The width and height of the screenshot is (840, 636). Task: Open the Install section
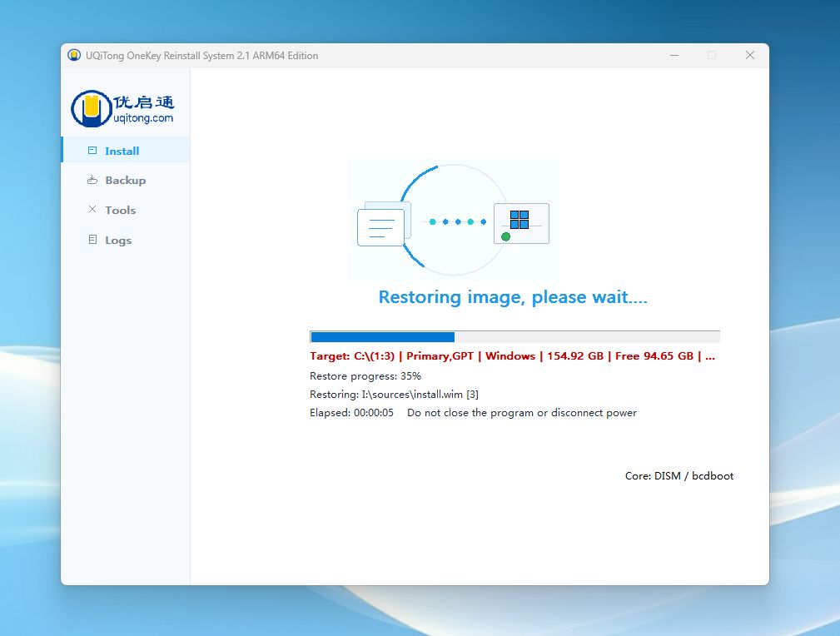[x=126, y=151]
